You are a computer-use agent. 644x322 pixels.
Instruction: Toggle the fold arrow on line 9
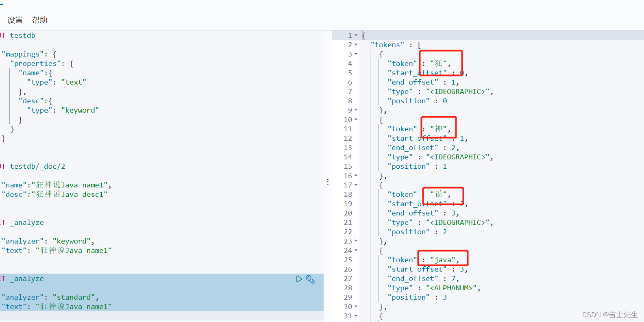point(356,110)
